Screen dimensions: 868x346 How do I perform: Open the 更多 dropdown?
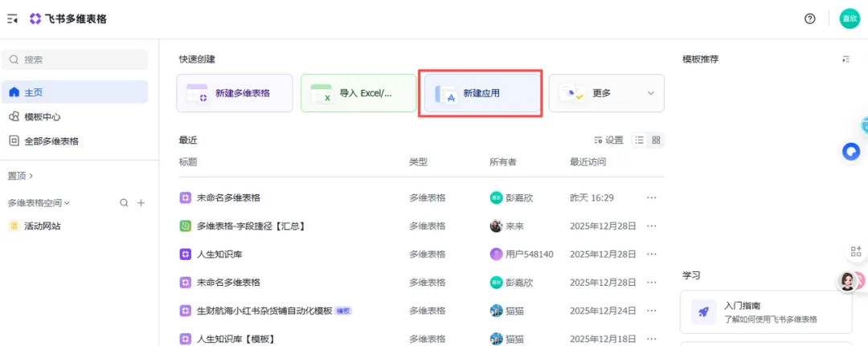(606, 93)
